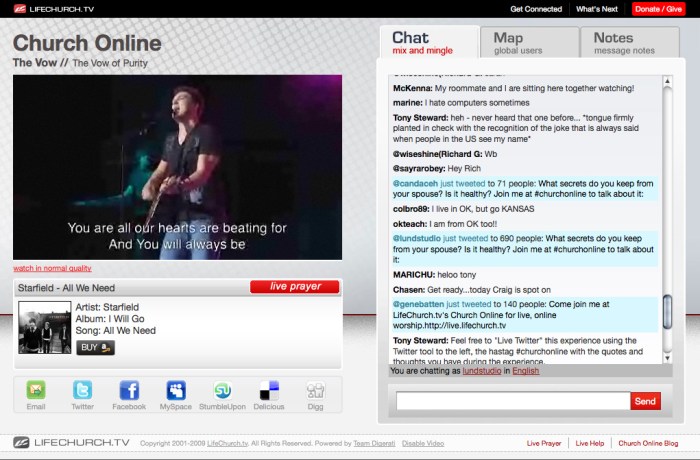The height and width of the screenshot is (460, 700).
Task: Click colbro89's 'go KANSAS' message
Action: point(463,209)
